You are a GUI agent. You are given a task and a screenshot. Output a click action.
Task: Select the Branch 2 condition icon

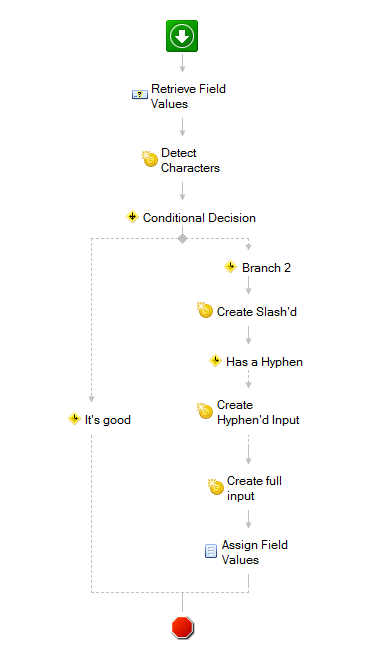coord(230,267)
